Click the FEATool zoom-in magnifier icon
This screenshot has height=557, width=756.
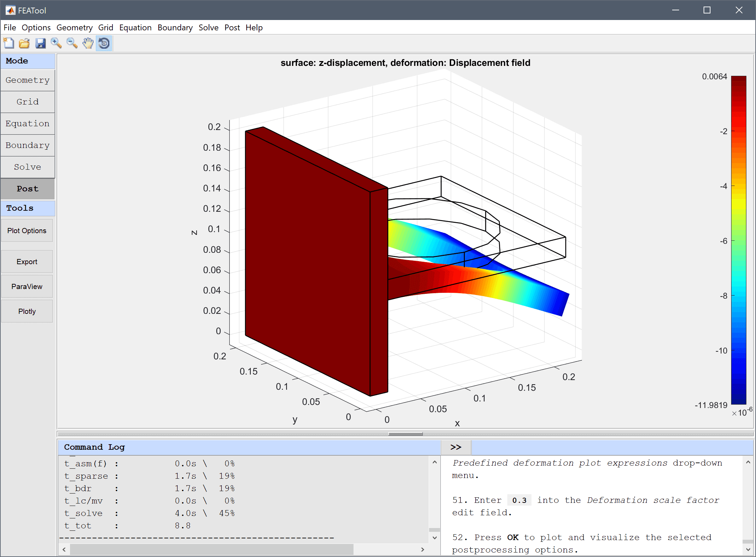click(57, 43)
